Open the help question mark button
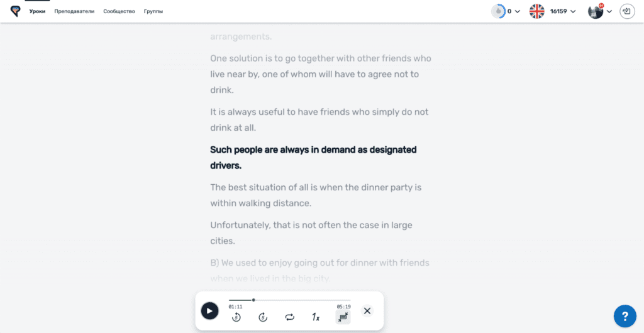 point(625,315)
